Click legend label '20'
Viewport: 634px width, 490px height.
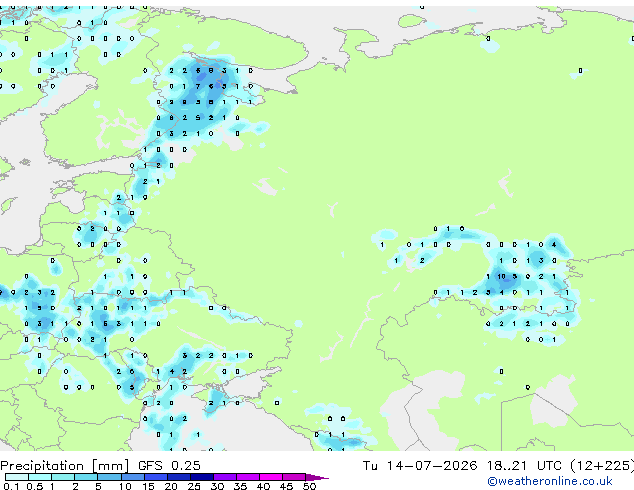tap(171, 486)
